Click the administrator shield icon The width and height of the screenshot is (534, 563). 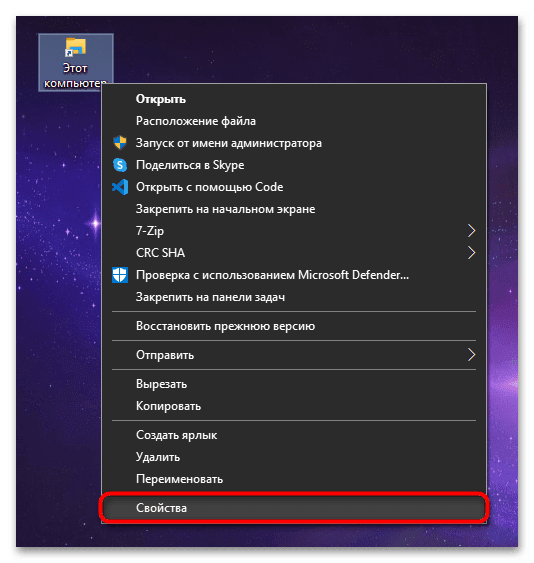(120, 143)
